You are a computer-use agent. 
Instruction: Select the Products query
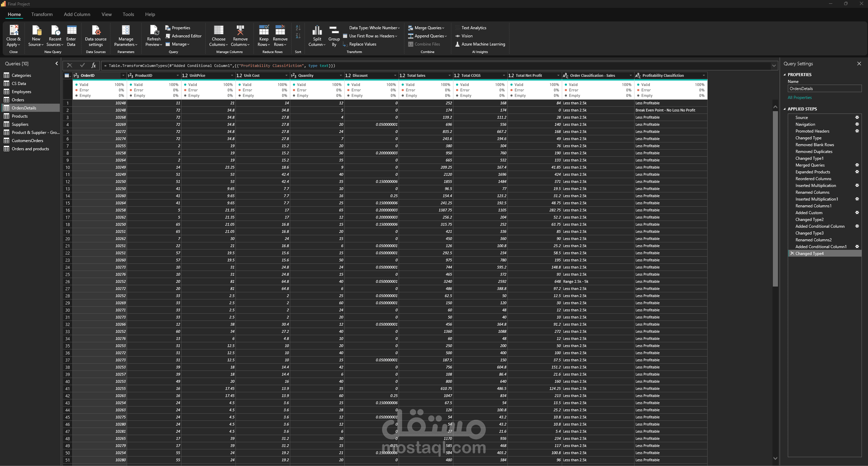tap(20, 116)
